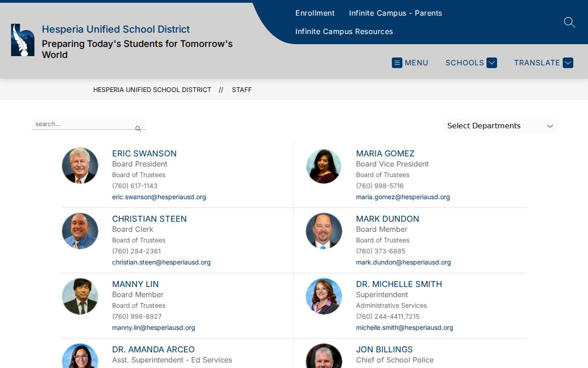Open Infinite Campus - Parents link
The height and width of the screenshot is (368, 588).
396,13
